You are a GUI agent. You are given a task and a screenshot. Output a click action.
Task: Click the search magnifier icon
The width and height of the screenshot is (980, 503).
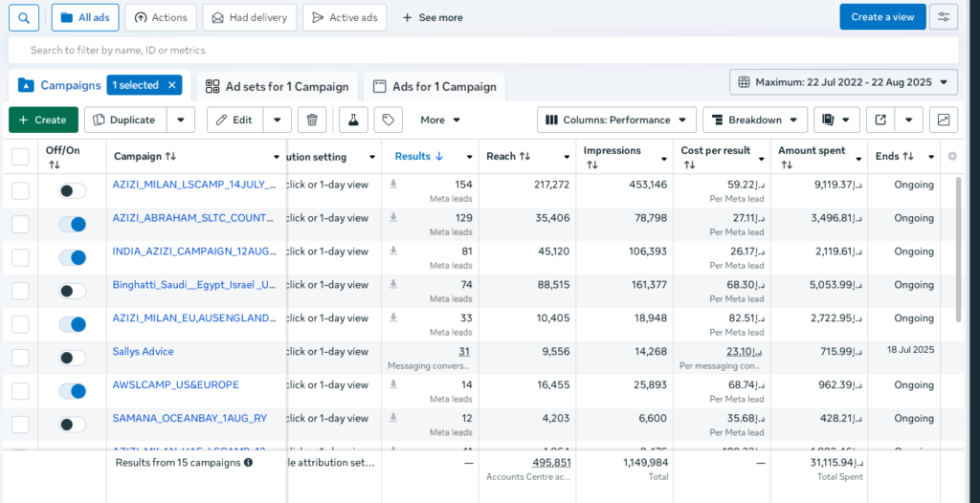click(24, 17)
